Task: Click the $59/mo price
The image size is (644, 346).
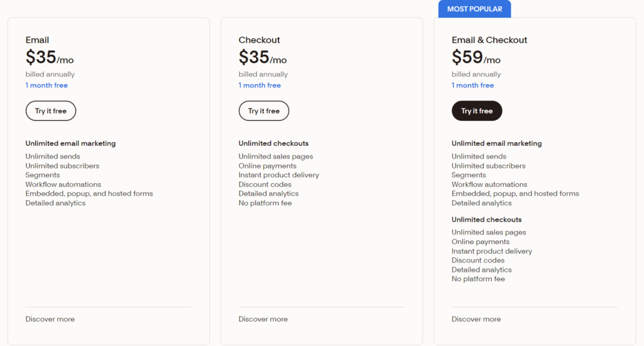Action: pyautogui.click(x=476, y=57)
